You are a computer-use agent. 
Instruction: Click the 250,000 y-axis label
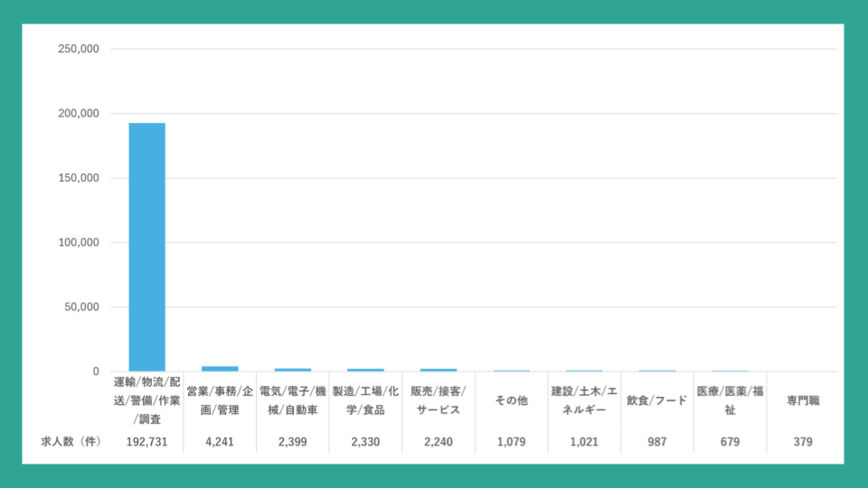pyautogui.click(x=77, y=49)
